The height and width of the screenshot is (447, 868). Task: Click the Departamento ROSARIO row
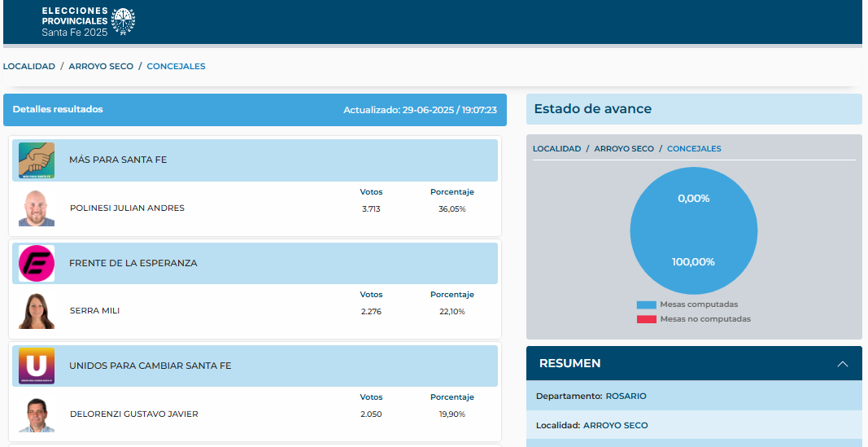point(694,396)
